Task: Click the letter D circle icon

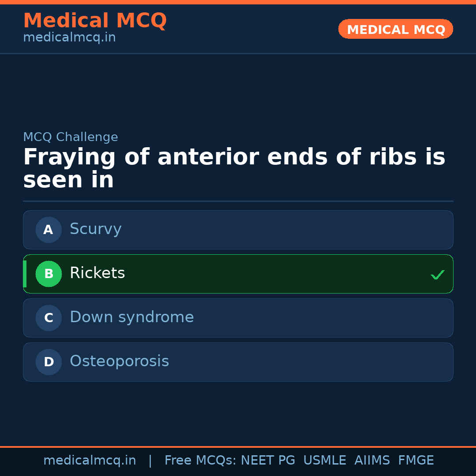Action: click(x=48, y=362)
